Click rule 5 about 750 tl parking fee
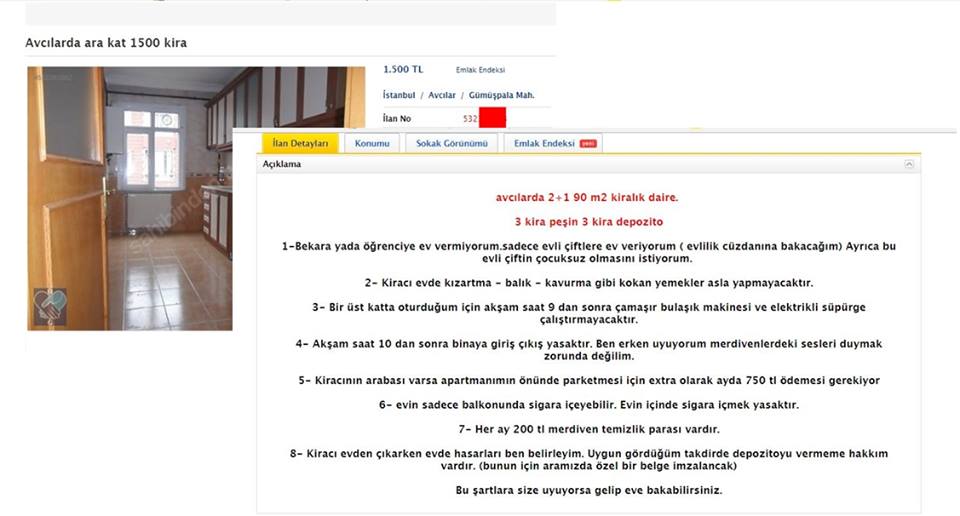The image size is (960, 516). [588, 380]
